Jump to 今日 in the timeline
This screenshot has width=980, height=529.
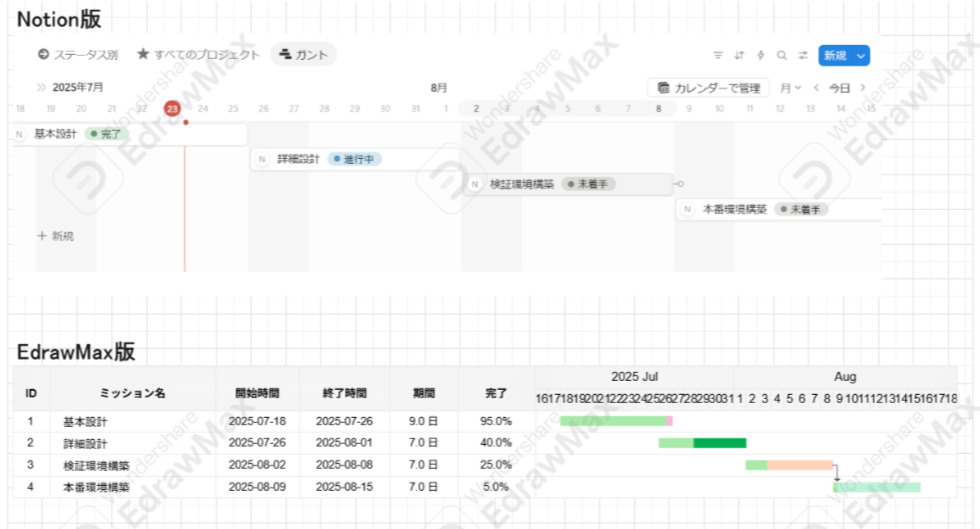839,88
